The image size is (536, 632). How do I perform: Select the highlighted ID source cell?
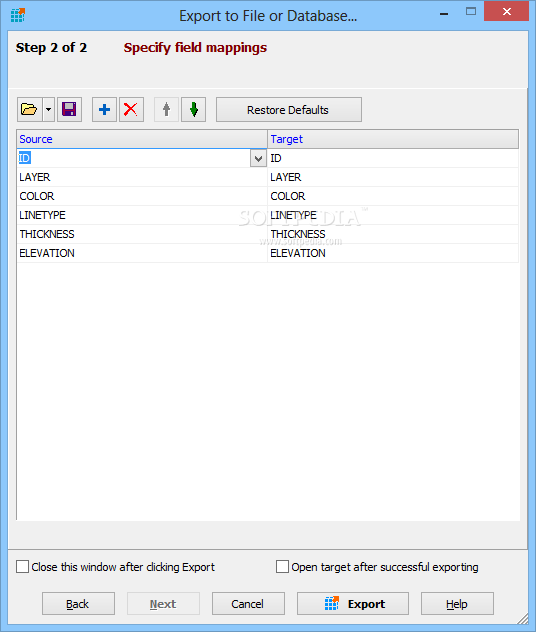pyautogui.click(x=134, y=158)
